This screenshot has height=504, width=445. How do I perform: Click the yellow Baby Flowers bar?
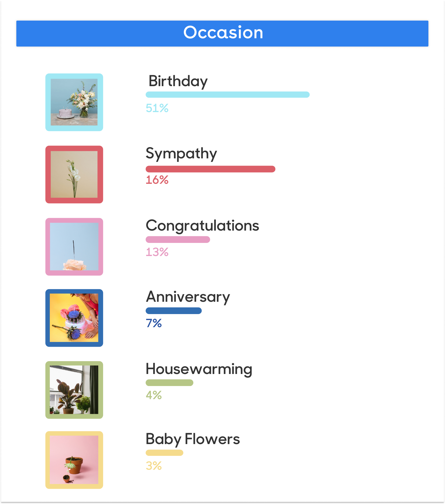[x=164, y=453]
